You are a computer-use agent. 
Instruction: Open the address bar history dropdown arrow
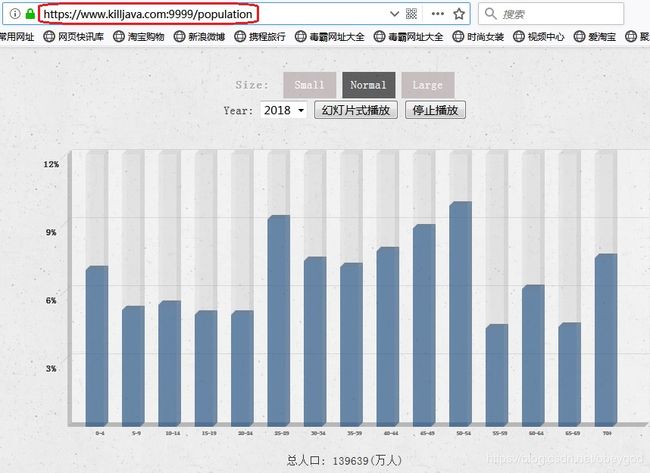tap(394, 14)
